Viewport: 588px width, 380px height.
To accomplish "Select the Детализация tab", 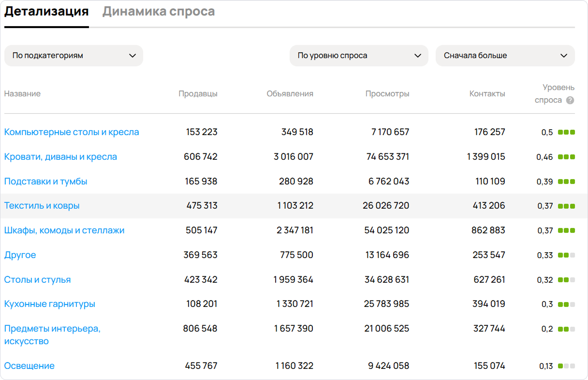I will click(46, 12).
